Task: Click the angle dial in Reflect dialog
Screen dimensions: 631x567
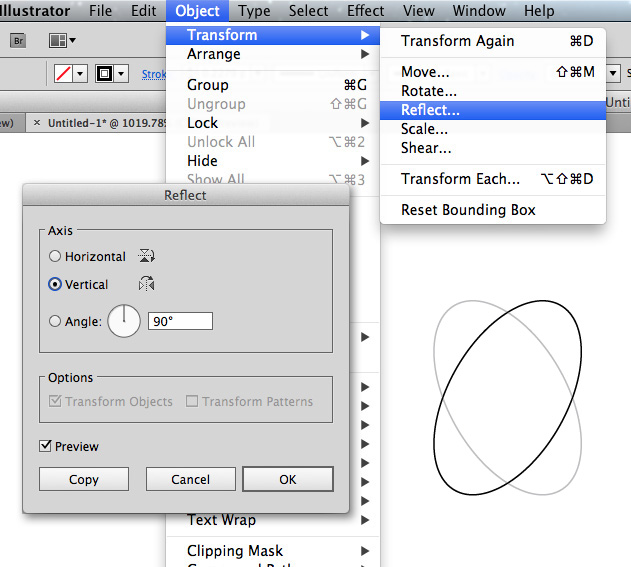Action: pyautogui.click(x=124, y=321)
